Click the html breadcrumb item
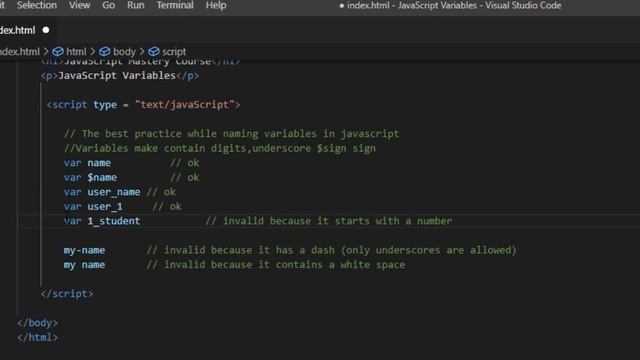The height and width of the screenshot is (360, 640). pos(76,52)
